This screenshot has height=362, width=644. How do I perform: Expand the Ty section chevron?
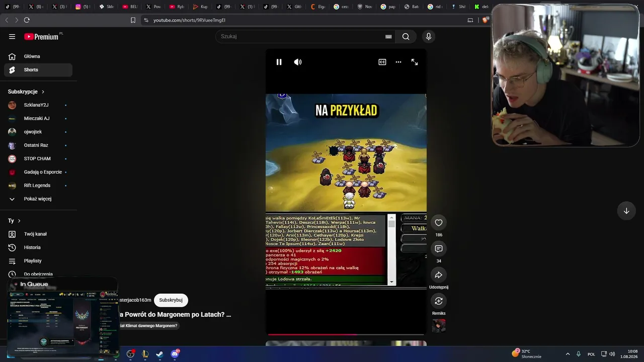(19, 221)
